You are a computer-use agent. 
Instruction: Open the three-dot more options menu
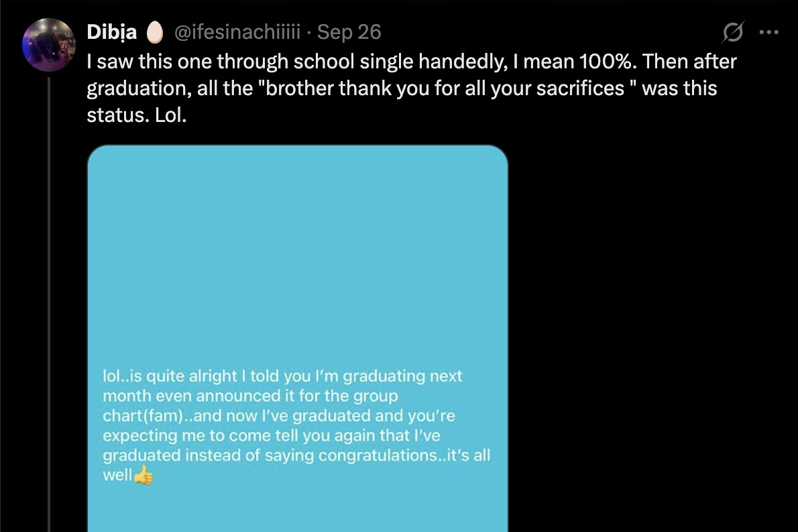768,31
